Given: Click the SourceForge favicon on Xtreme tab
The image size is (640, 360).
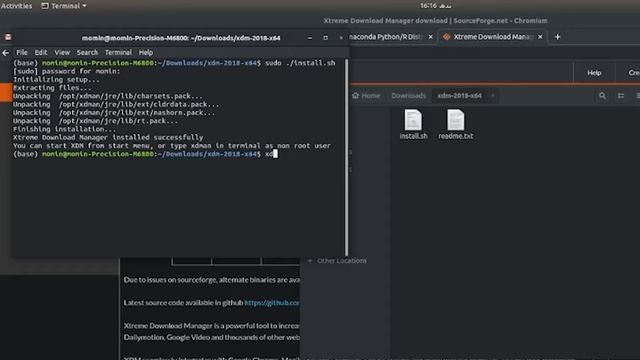Looking at the screenshot, I should click(447, 37).
